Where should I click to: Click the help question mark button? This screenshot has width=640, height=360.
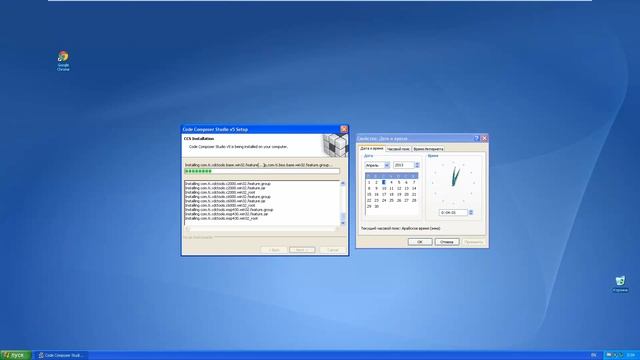pos(476,138)
